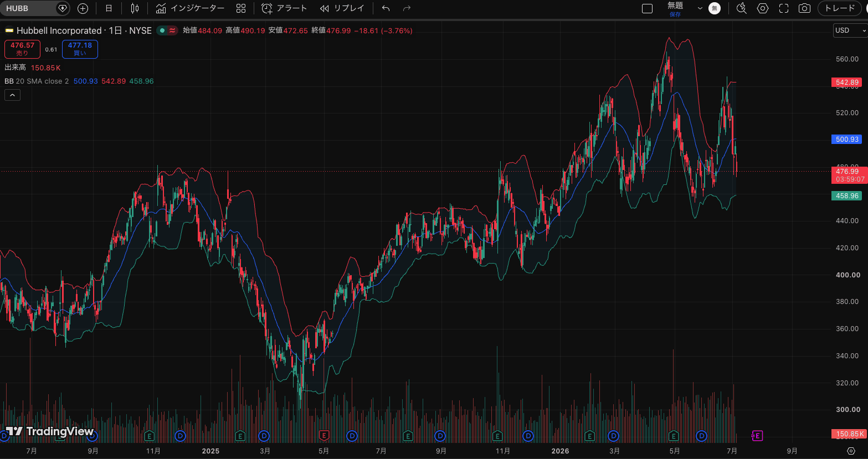Expand the USD currency dropdown
Screen dimensions: 868x459
coord(850,30)
